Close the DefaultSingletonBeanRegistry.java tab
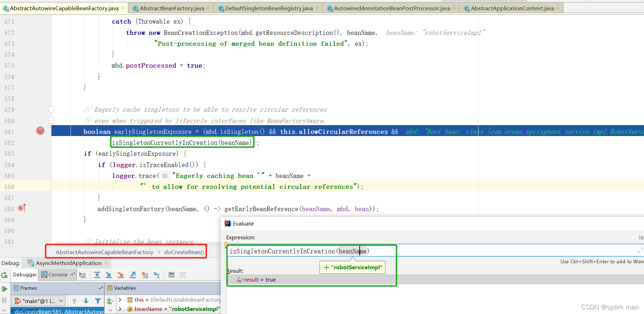Screen dimensions: 644x314 tap(317, 8)
